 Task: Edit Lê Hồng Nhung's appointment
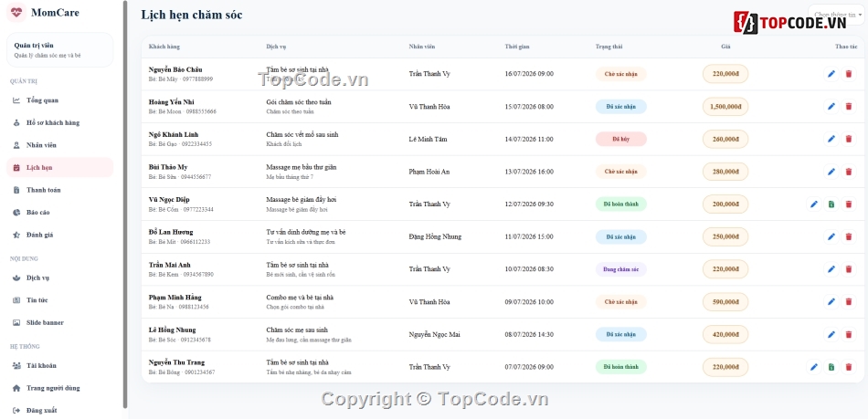[831, 334]
